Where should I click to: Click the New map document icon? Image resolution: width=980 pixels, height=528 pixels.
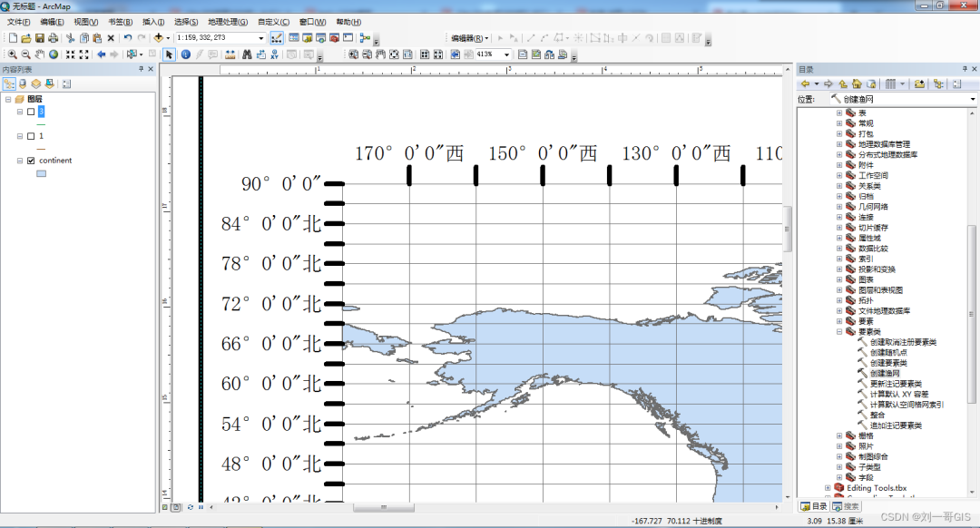[x=13, y=38]
